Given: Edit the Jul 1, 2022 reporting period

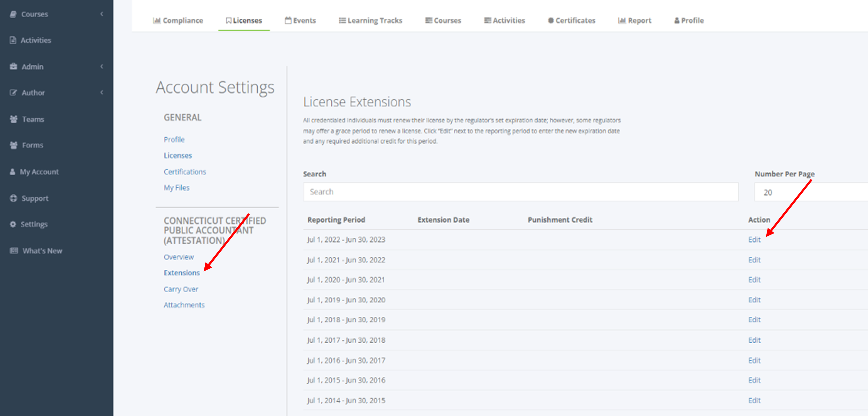Looking at the screenshot, I should tap(754, 239).
